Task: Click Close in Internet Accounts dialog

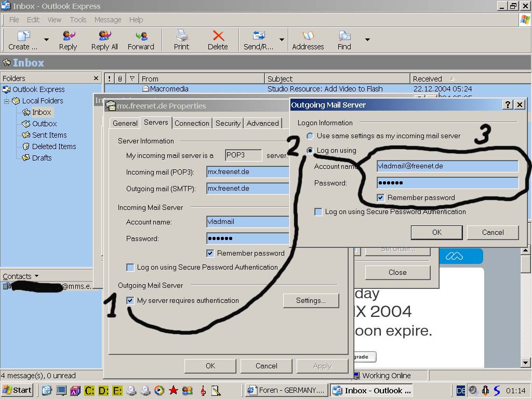Action: [397, 272]
